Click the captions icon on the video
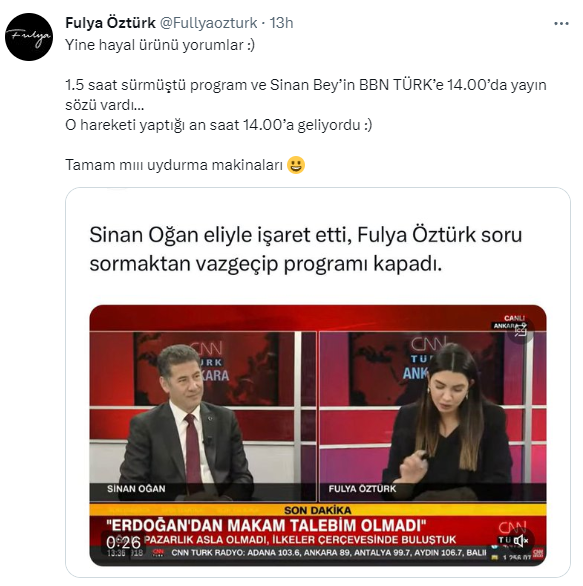The image size is (583, 586). [520, 330]
